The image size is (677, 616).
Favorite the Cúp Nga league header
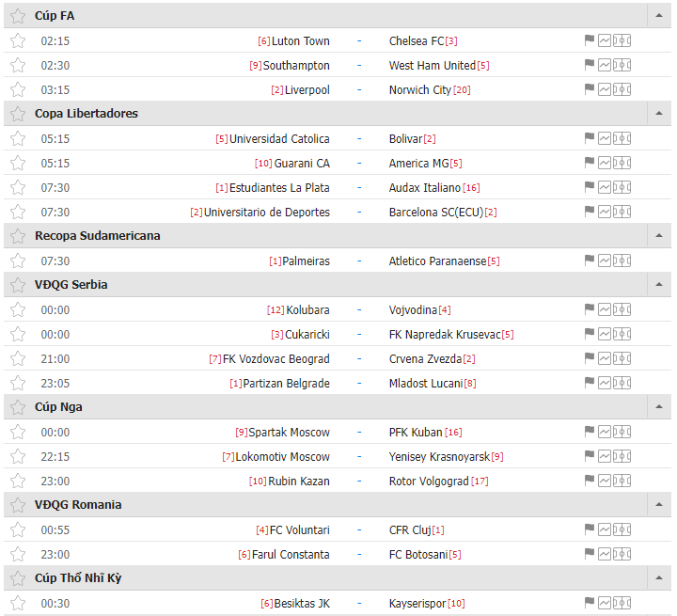pyautogui.click(x=18, y=407)
